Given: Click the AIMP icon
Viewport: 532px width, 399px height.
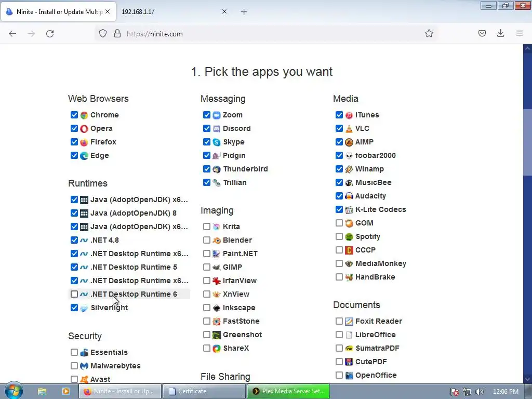Looking at the screenshot, I should point(349,142).
